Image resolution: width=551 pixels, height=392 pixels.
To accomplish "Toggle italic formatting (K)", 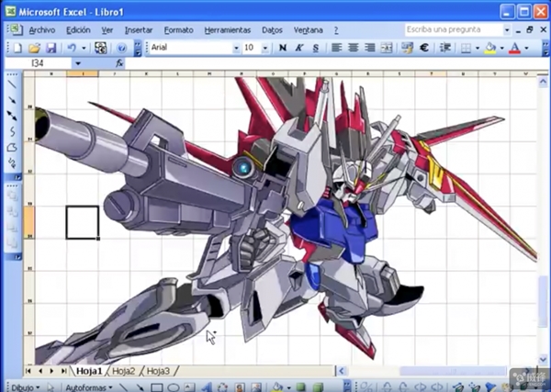I will pyautogui.click(x=298, y=47).
